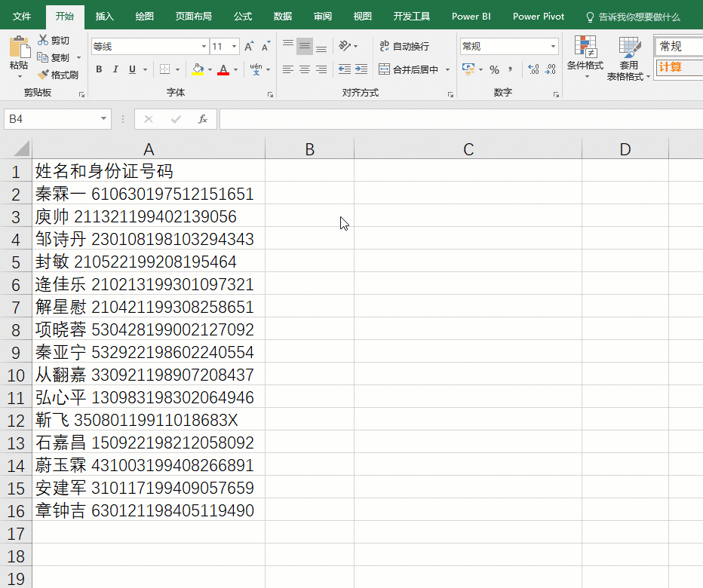
Task: Toggle Bold formatting
Action: coord(99,69)
